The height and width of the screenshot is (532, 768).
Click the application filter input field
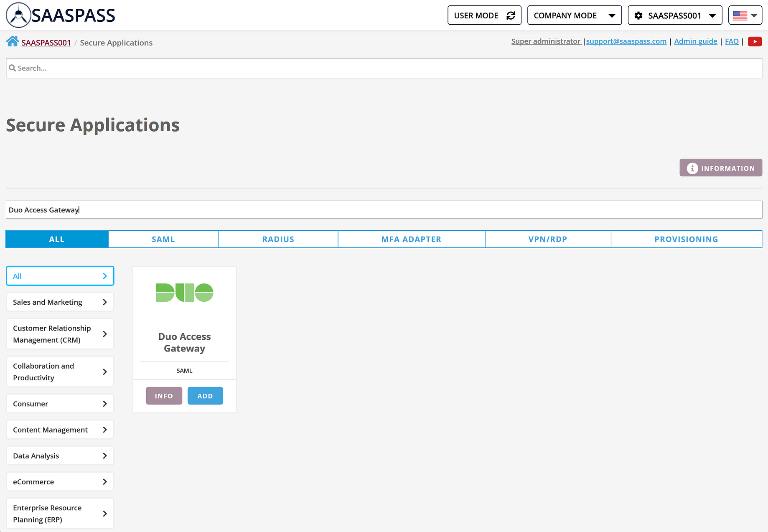click(x=384, y=209)
